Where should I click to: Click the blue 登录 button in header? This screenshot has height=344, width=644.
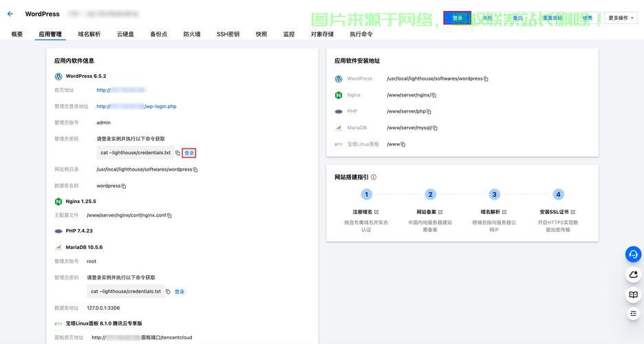(x=458, y=18)
